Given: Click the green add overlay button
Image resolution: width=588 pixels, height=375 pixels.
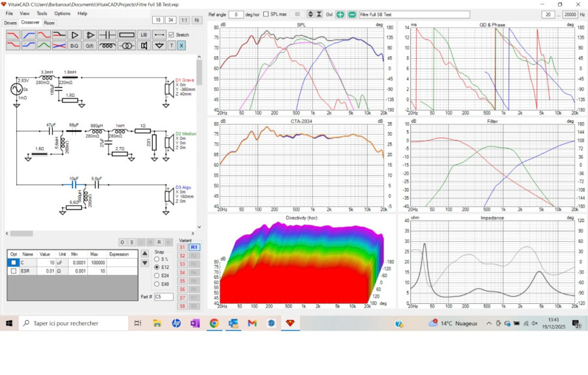Looking at the screenshot, I should click(x=340, y=14).
